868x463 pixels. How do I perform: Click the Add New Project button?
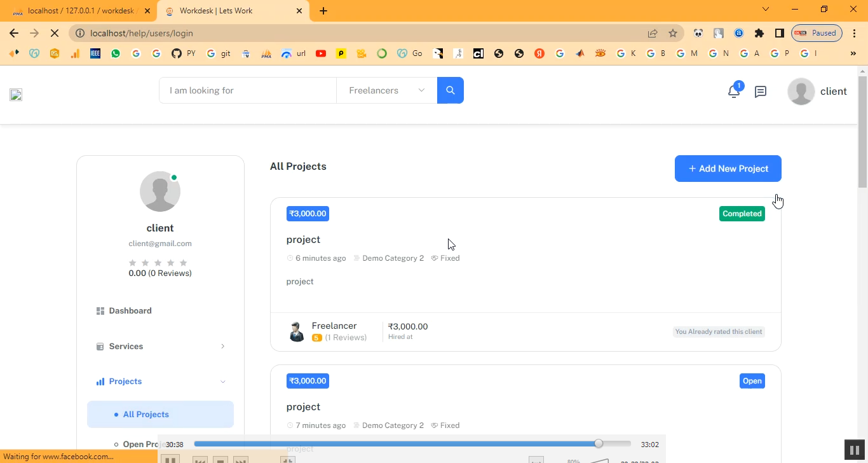click(728, 169)
